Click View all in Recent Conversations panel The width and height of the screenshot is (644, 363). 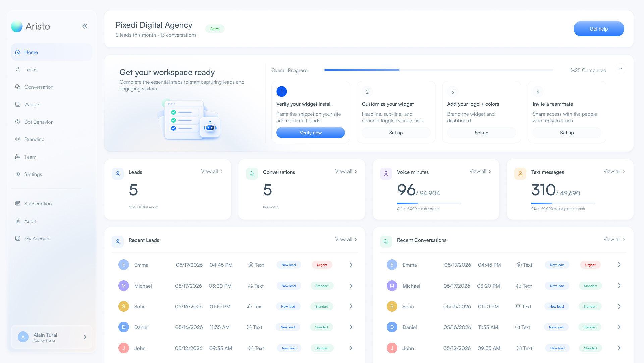pyautogui.click(x=614, y=239)
